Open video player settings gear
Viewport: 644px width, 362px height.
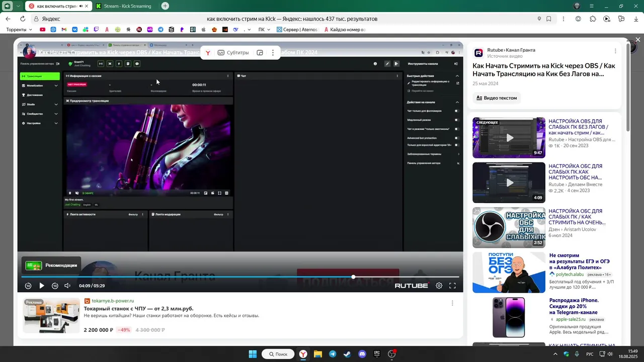pyautogui.click(x=439, y=286)
